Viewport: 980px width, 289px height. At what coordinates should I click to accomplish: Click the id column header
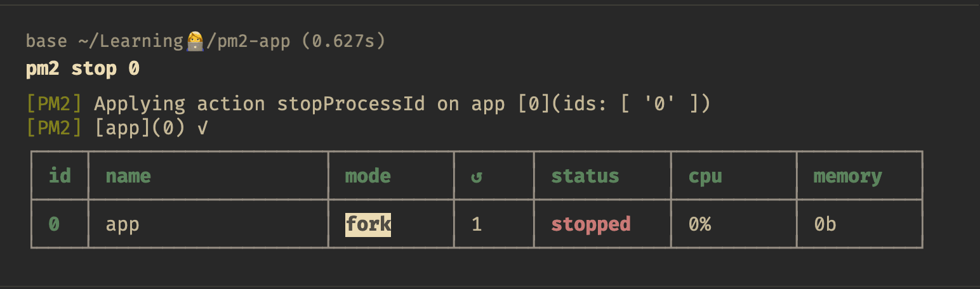click(x=60, y=176)
